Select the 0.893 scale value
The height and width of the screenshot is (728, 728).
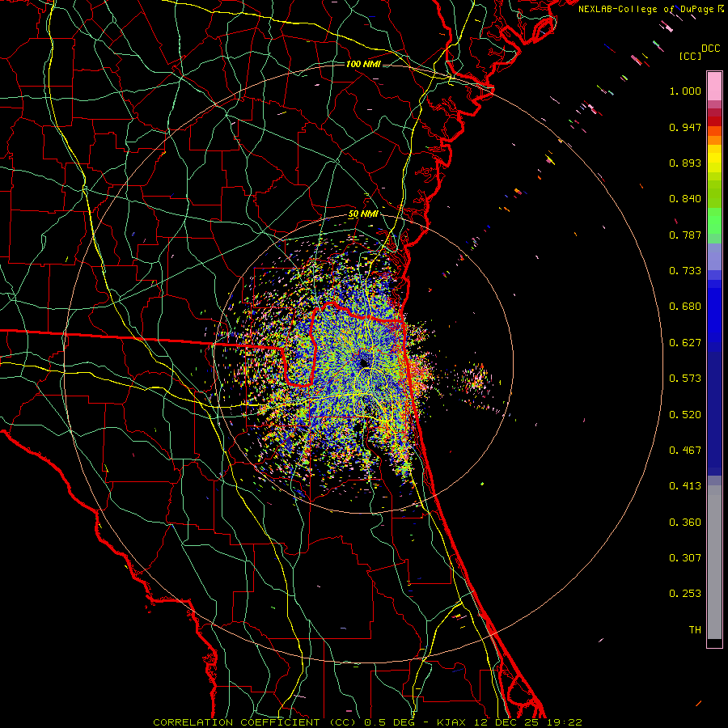point(685,163)
